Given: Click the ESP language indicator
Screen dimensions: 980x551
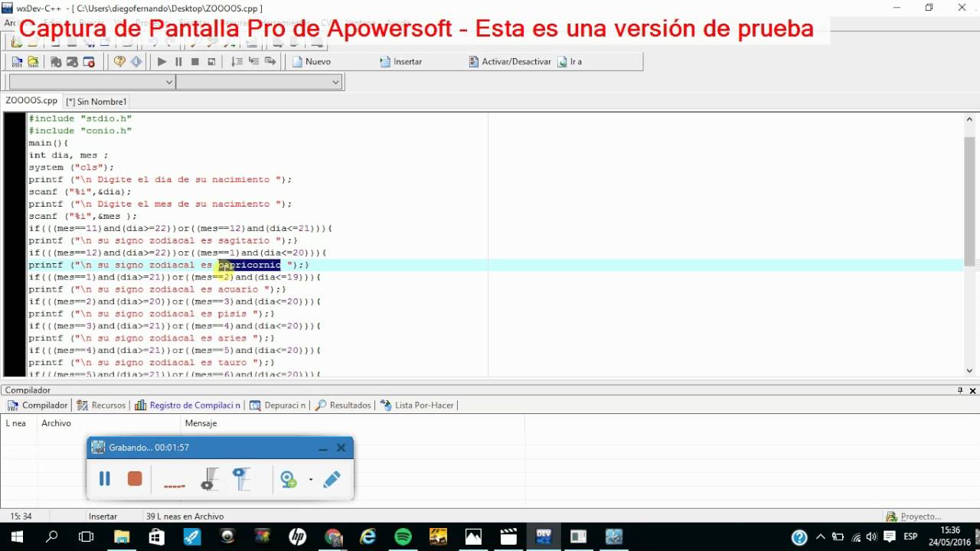Looking at the screenshot, I should 910,537.
